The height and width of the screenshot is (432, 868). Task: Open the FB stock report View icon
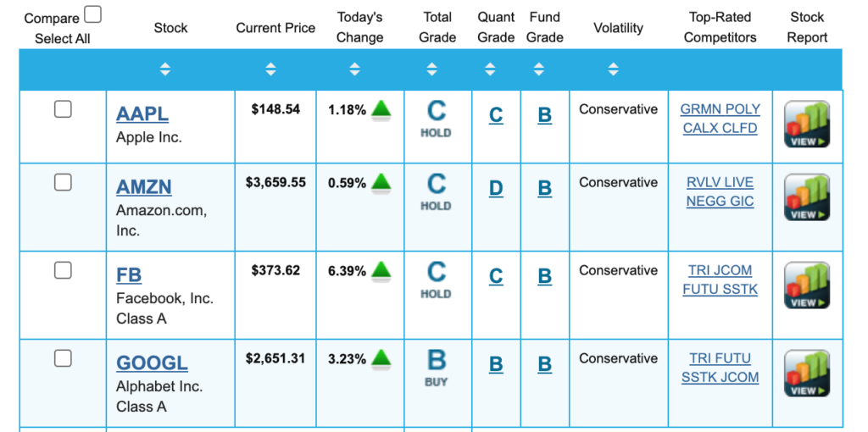coord(806,286)
